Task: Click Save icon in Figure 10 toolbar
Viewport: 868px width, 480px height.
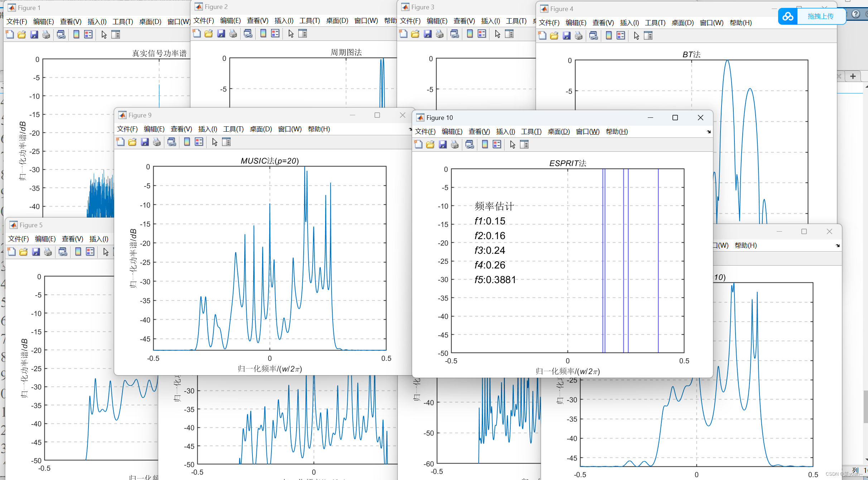Action: tap(443, 145)
